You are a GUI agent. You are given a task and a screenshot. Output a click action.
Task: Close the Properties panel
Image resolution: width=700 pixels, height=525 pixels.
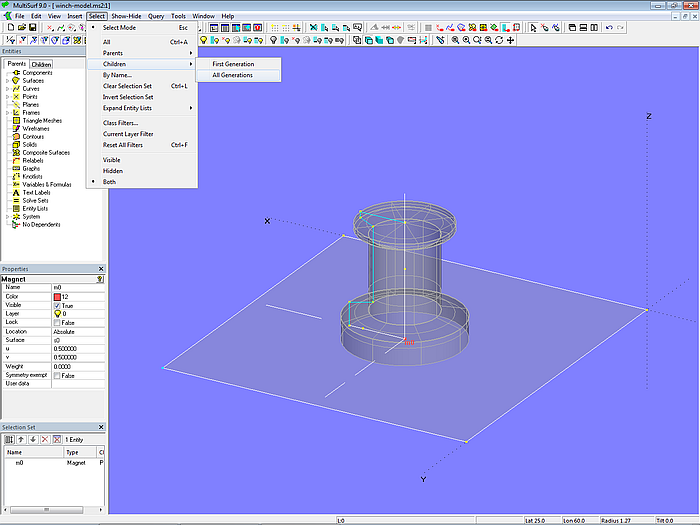point(101,269)
